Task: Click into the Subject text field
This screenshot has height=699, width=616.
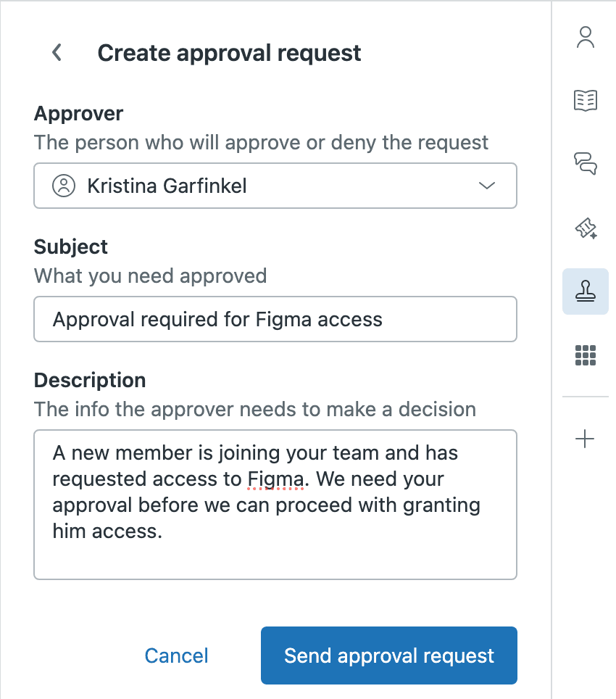Action: (x=275, y=318)
